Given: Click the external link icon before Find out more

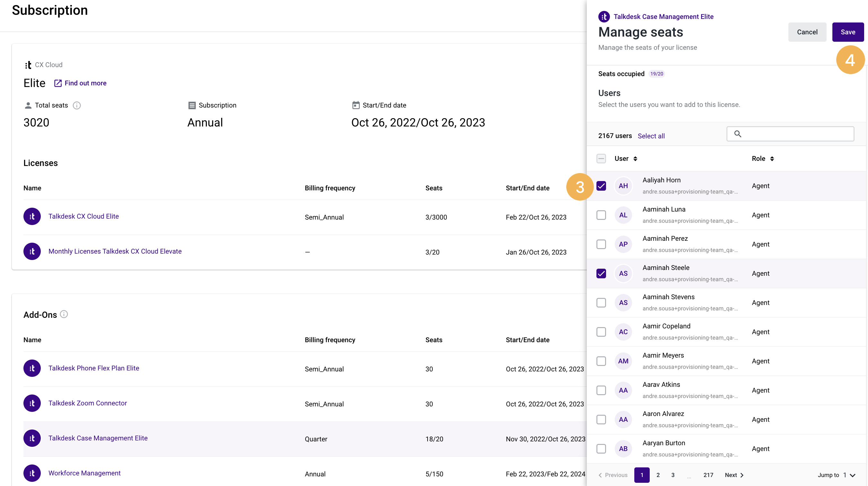Looking at the screenshot, I should 58,83.
